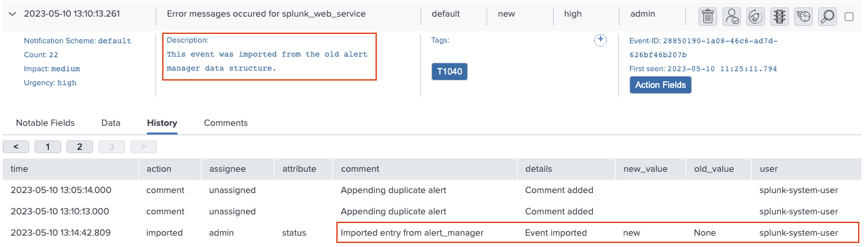Open the Comments tab

[226, 123]
